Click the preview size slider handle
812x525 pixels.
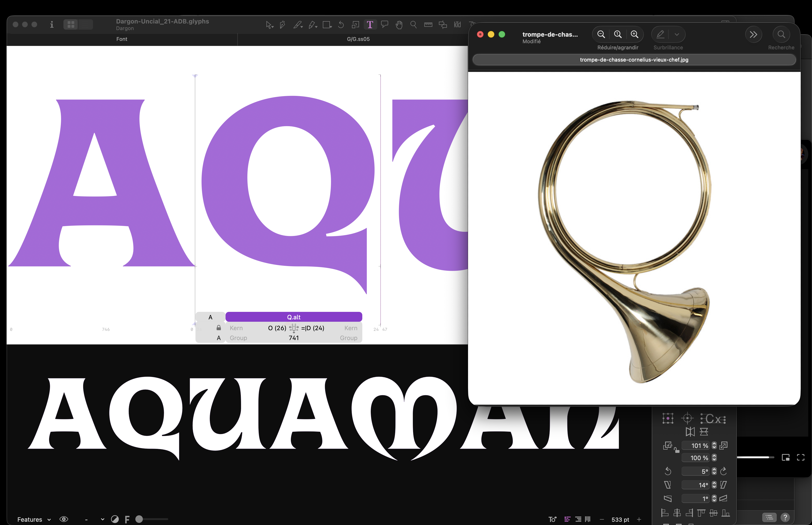click(139, 519)
